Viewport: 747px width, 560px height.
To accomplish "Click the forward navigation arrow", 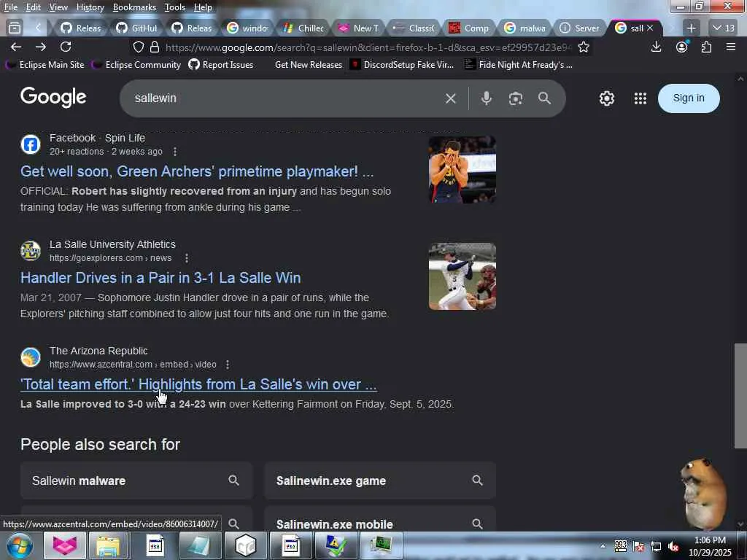I will tap(41, 47).
